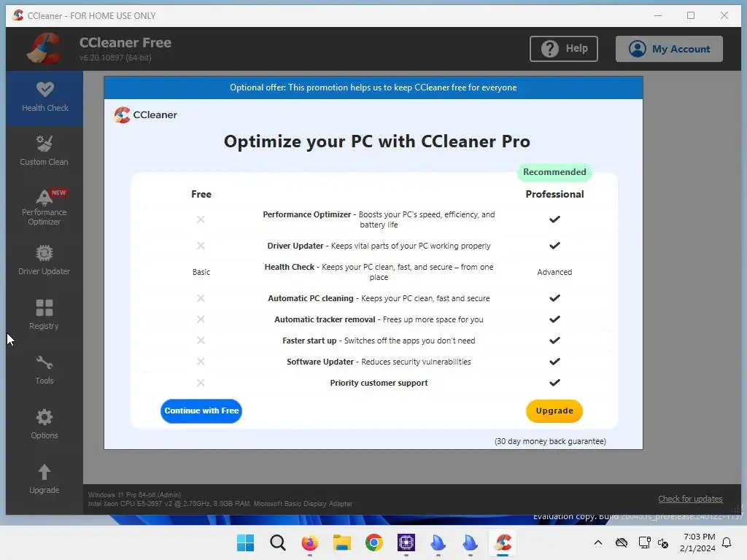The width and height of the screenshot is (747, 560).
Task: Click the Automatic tracker removal description
Action: point(379,319)
